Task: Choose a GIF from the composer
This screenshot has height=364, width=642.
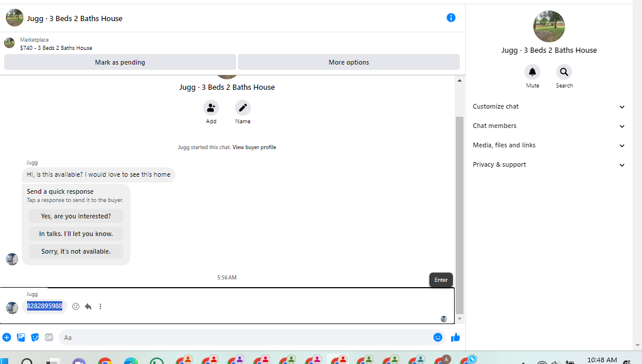Action: [x=49, y=338]
